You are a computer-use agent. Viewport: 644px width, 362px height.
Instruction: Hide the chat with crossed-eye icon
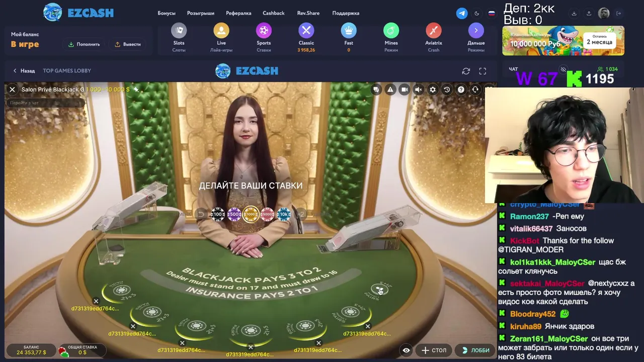coord(563,69)
